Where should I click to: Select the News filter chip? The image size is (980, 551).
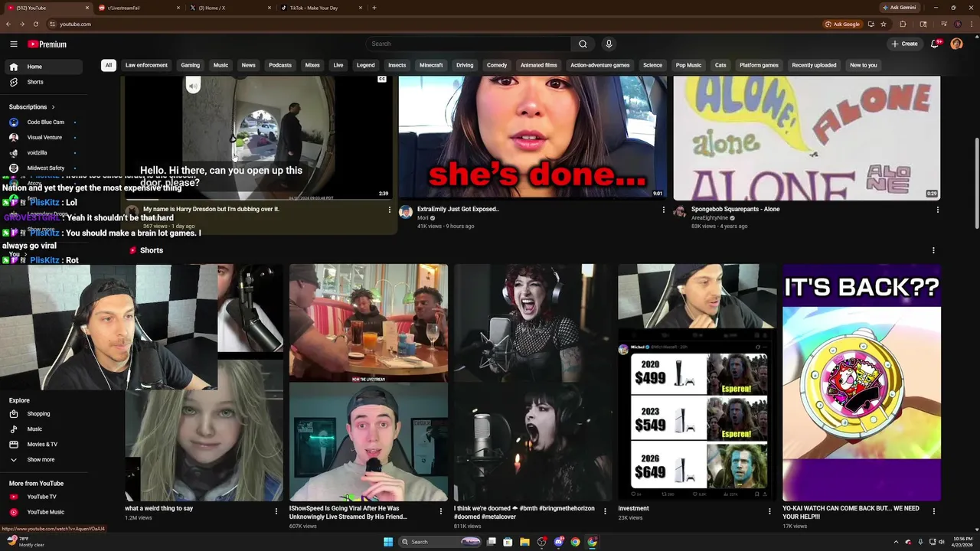pyautogui.click(x=249, y=65)
